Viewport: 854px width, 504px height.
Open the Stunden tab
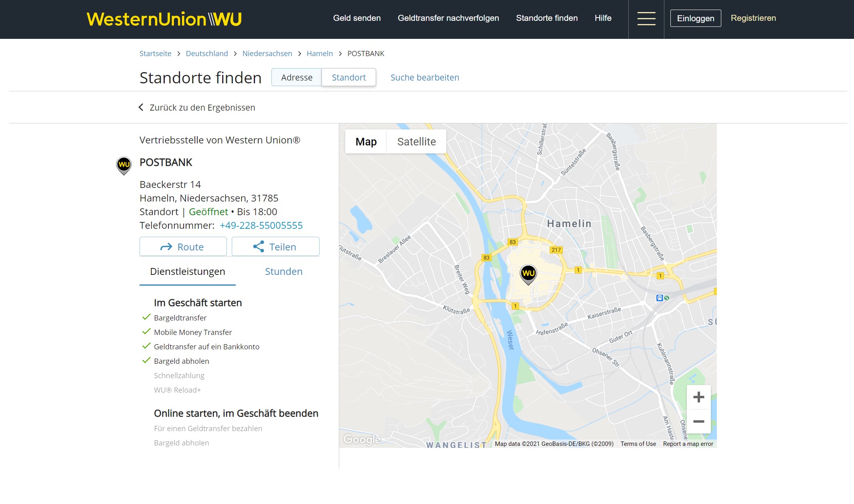pos(283,272)
